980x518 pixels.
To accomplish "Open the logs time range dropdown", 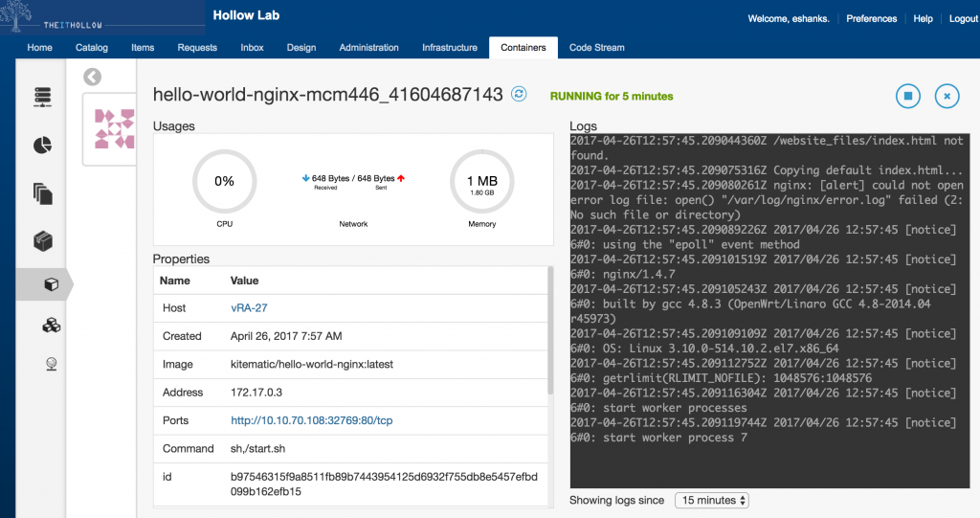I will click(712, 500).
